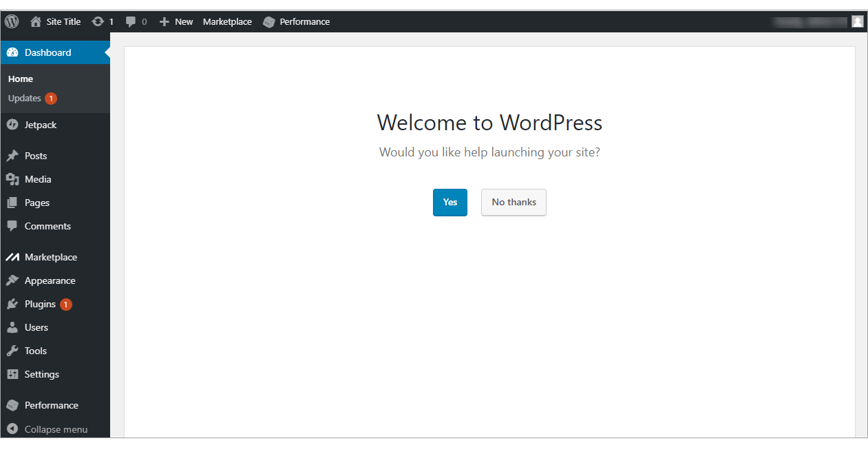Click the home icon beside Site Title
868x463 pixels.
(x=36, y=21)
